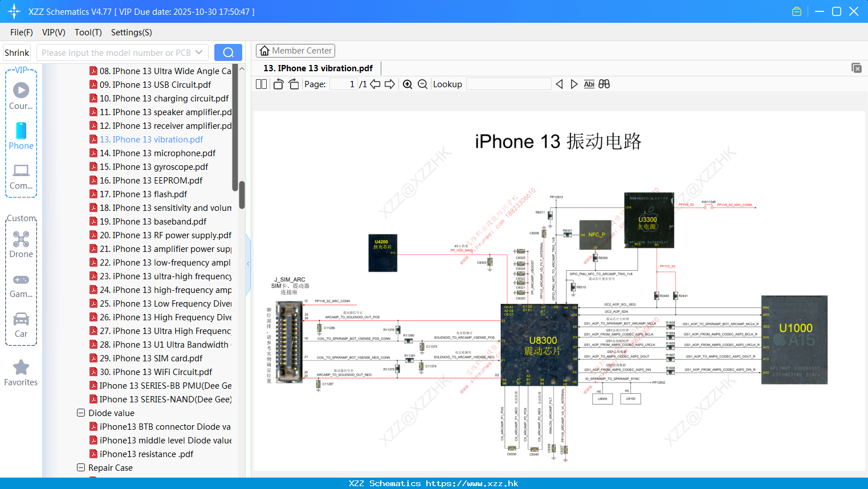Select the Phone category icon

point(21,136)
